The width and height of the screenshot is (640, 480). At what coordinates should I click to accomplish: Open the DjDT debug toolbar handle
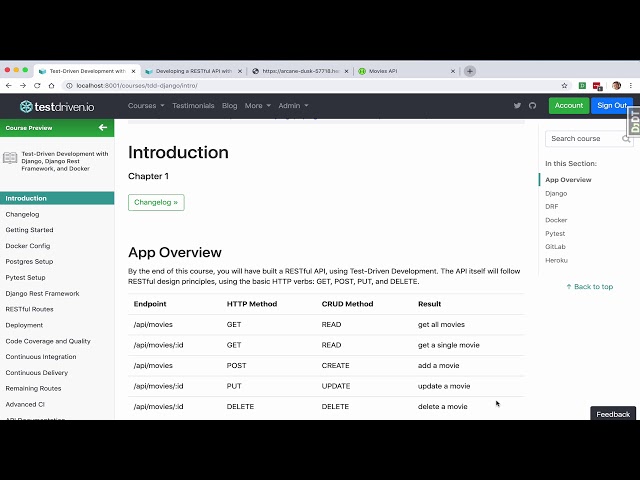634,121
